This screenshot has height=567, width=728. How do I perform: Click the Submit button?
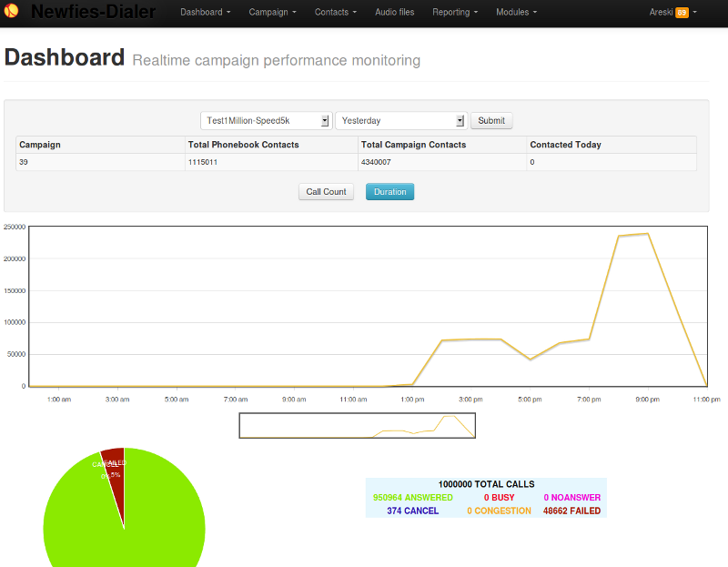[491, 121]
